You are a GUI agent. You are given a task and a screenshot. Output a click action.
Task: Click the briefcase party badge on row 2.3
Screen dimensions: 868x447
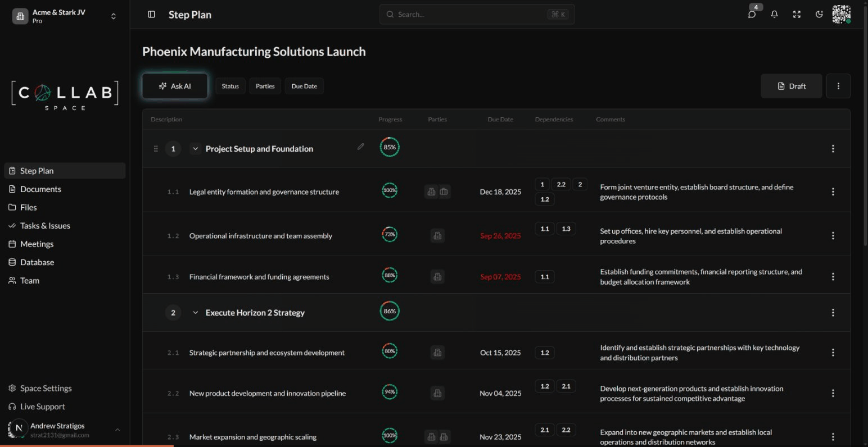tap(444, 436)
